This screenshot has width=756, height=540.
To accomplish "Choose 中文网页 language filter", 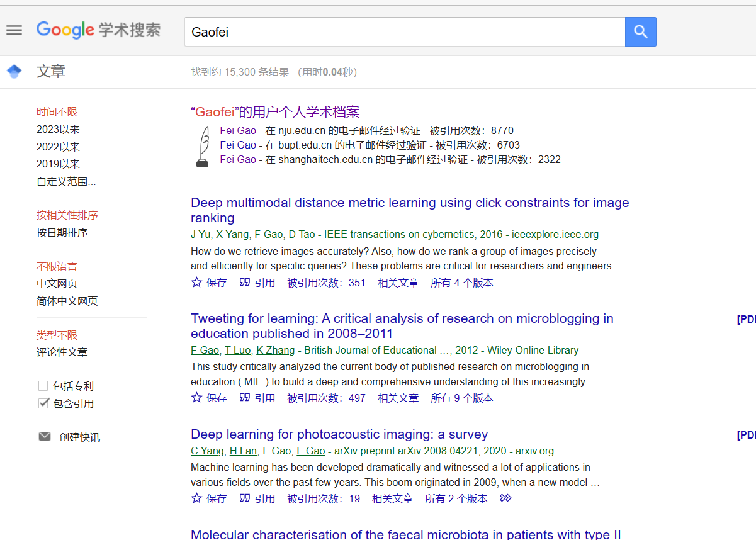I will (x=57, y=284).
